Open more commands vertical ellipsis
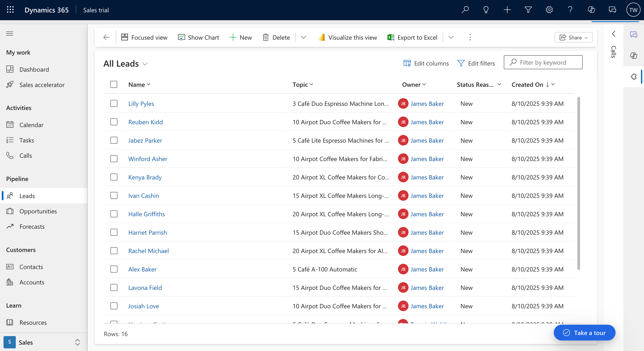 point(470,37)
